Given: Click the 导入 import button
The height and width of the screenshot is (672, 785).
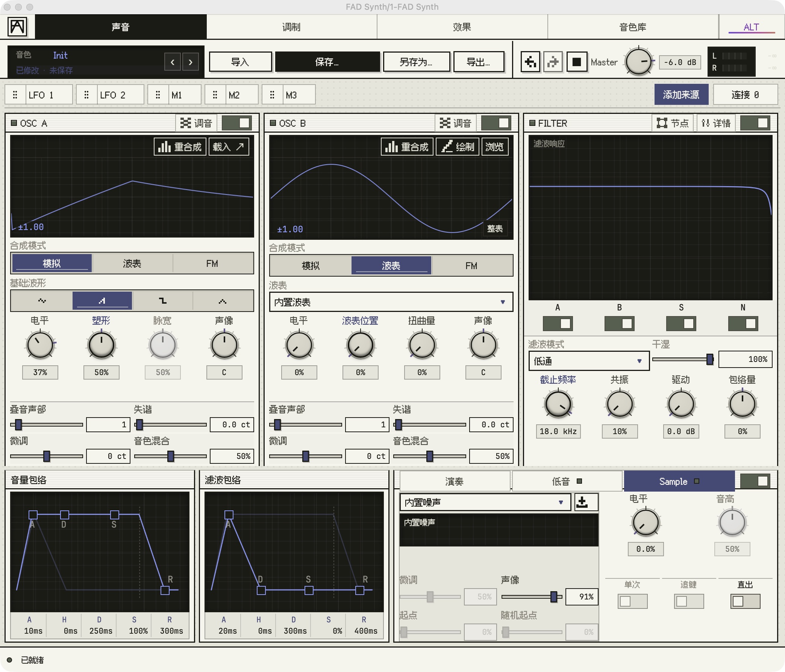Looking at the screenshot, I should (x=240, y=62).
